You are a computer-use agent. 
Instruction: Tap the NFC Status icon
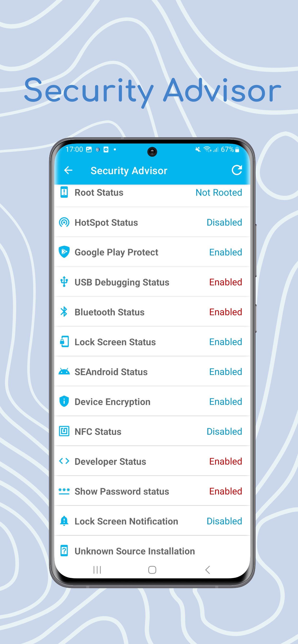[x=64, y=431]
